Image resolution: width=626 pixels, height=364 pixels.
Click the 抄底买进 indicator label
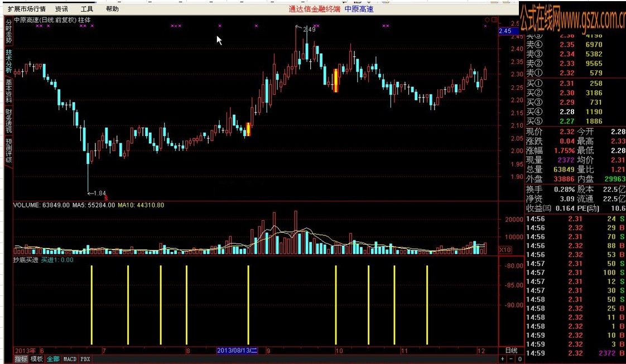coord(26,260)
